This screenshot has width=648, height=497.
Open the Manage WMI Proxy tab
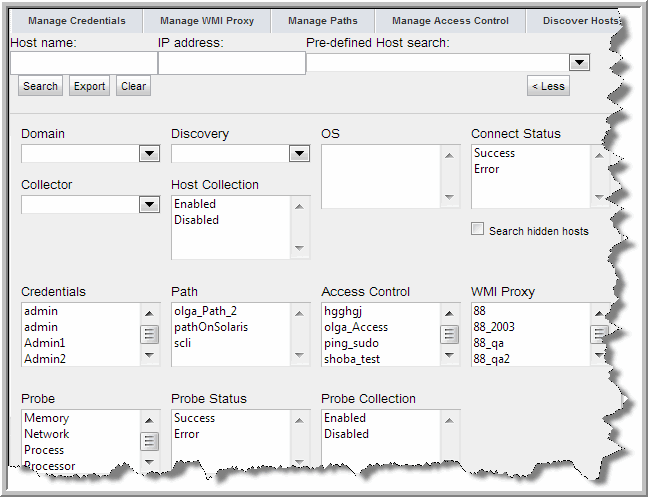pyautogui.click(x=209, y=20)
